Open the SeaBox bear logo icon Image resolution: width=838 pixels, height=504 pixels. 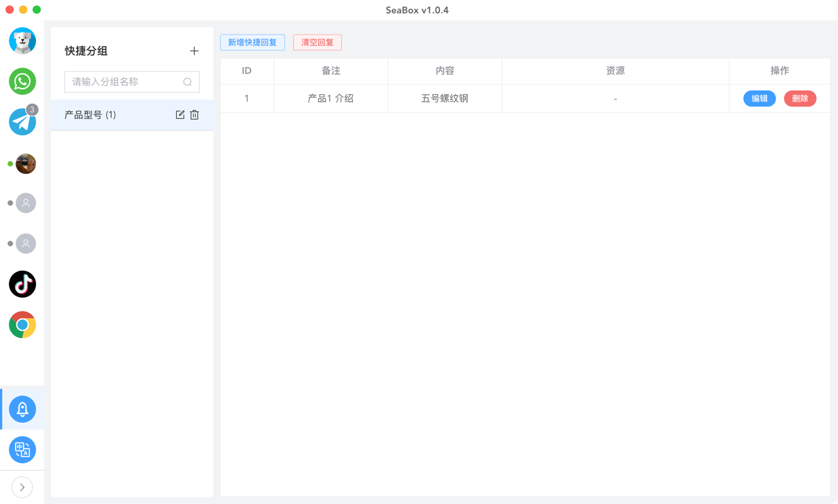point(22,41)
